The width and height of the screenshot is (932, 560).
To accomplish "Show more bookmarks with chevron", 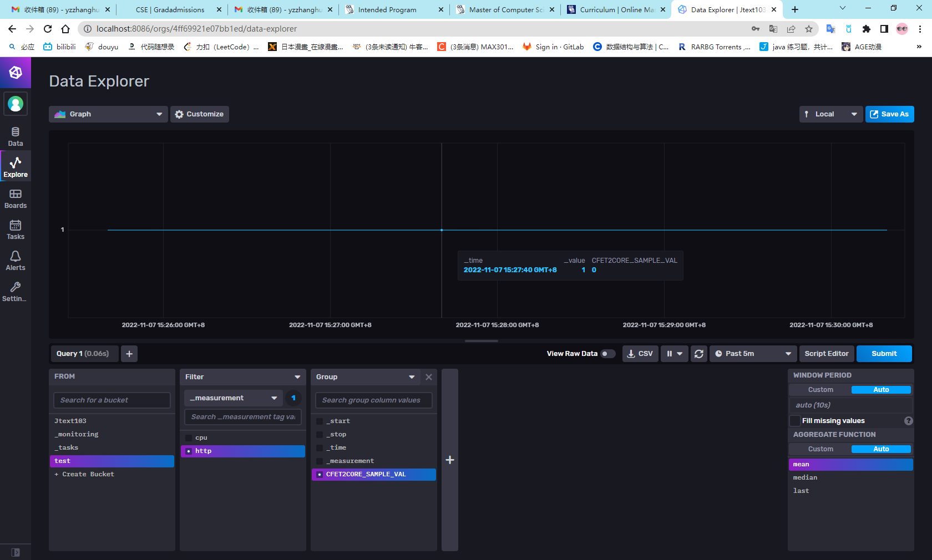I will [919, 47].
